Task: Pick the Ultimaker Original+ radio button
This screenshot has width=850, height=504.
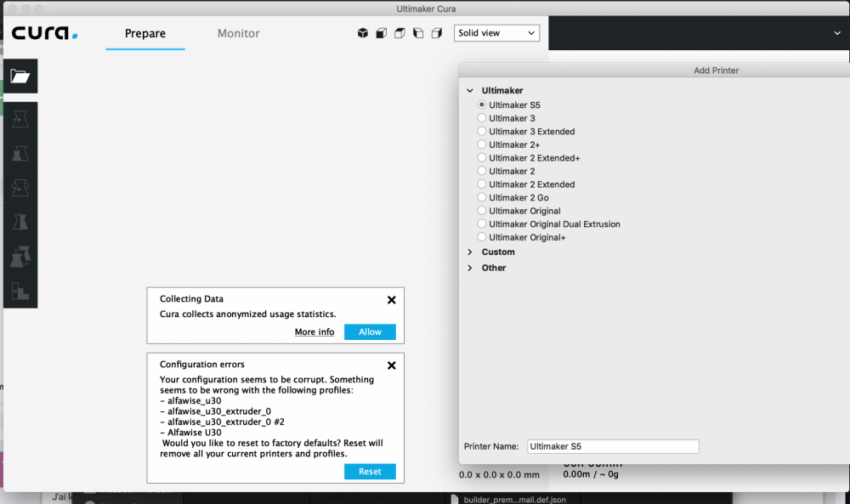Action: [481, 237]
